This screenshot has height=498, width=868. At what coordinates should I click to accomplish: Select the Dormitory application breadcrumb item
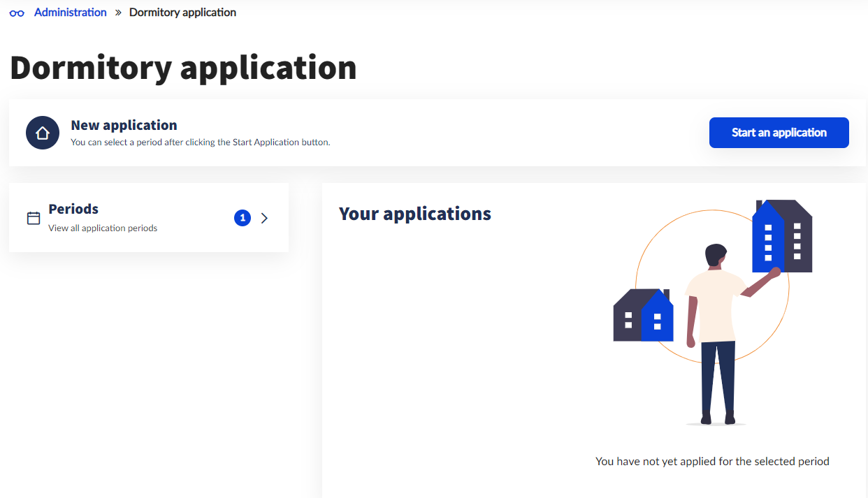click(x=182, y=13)
